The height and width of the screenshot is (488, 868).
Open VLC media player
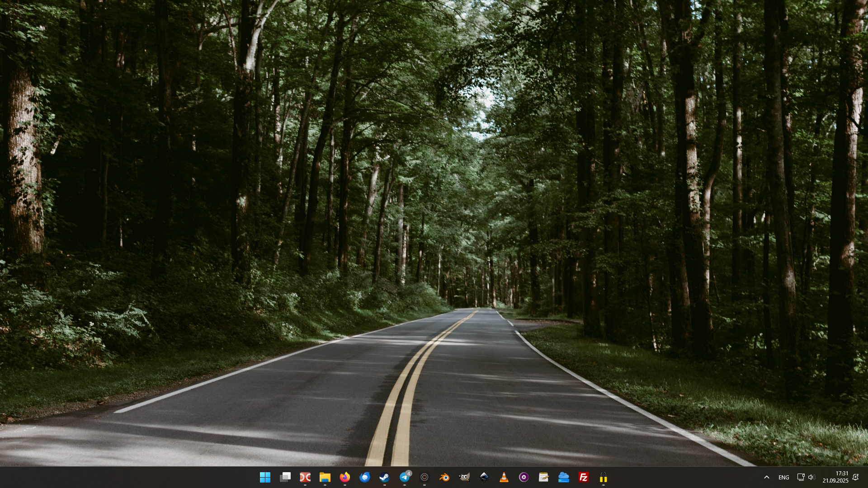(x=504, y=477)
